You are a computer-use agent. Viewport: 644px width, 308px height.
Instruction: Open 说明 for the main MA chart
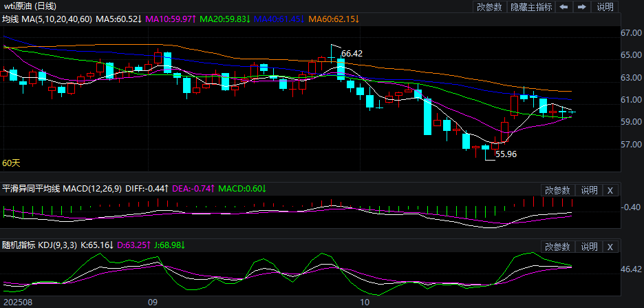(605, 7)
